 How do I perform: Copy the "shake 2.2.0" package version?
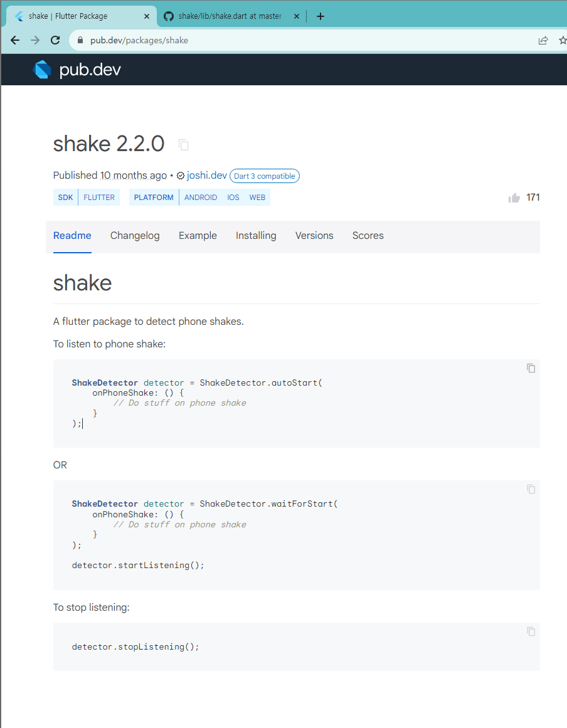184,145
